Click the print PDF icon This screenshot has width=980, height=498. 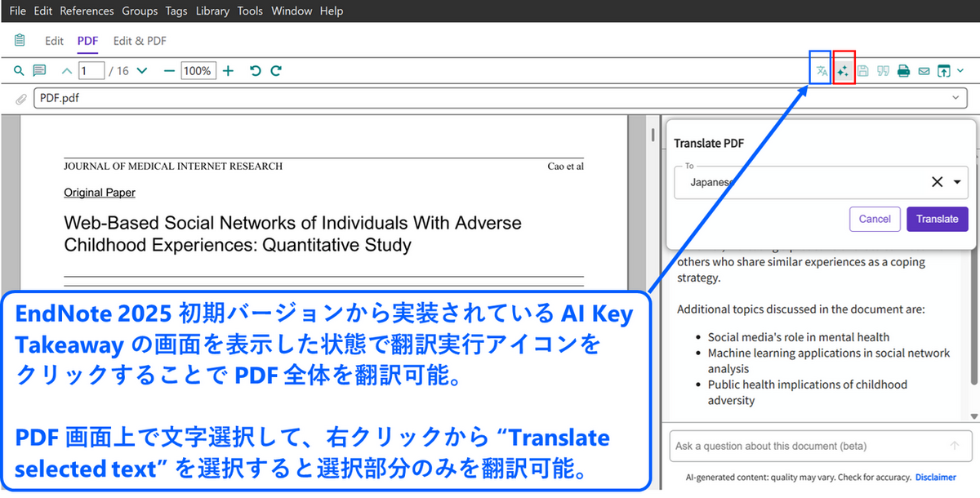903,71
